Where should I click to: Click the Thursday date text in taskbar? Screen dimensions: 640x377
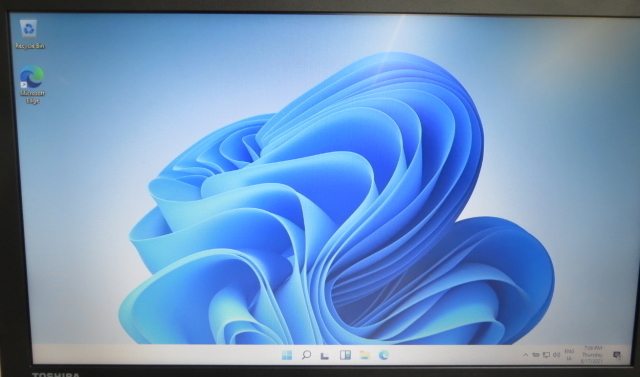tap(592, 355)
